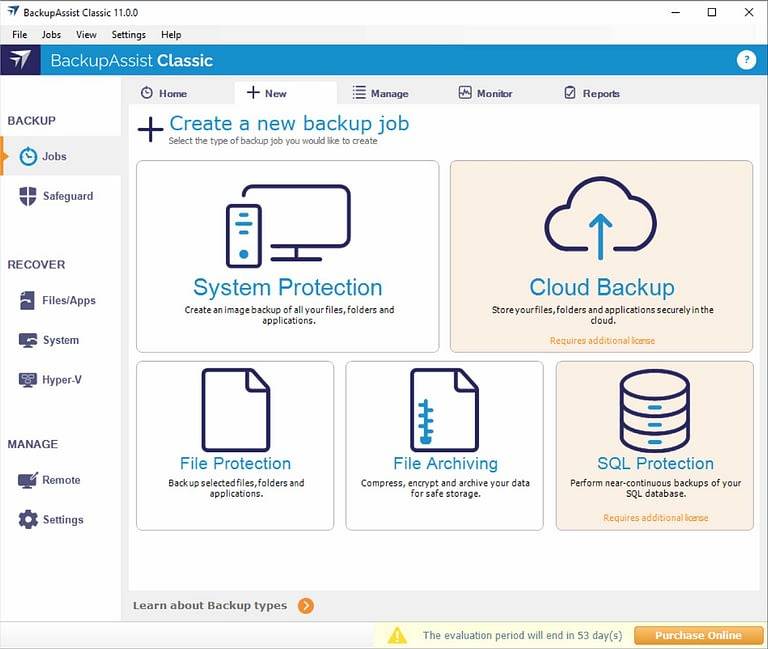Switch to the Monitor tab
This screenshot has width=768, height=649.
pyautogui.click(x=485, y=93)
